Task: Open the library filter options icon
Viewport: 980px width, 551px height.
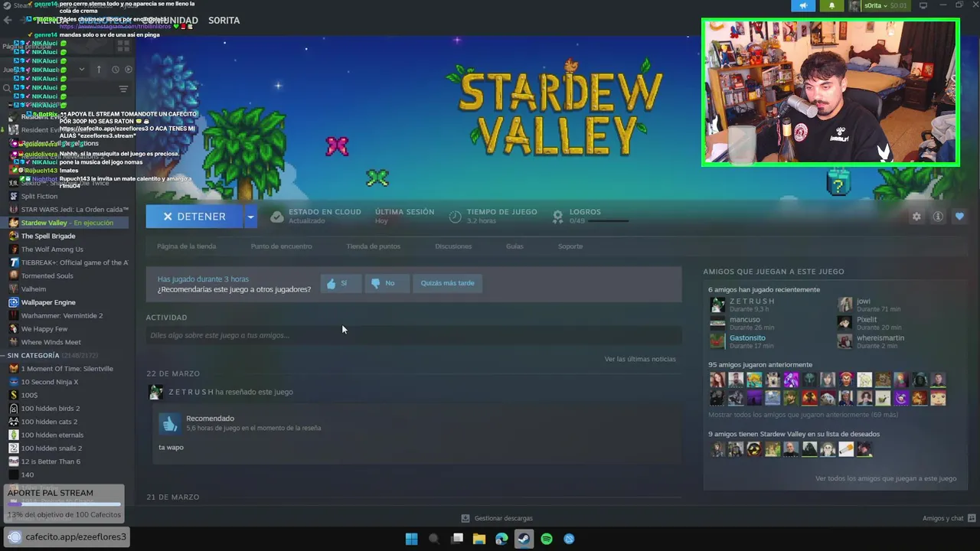Action: click(123, 89)
